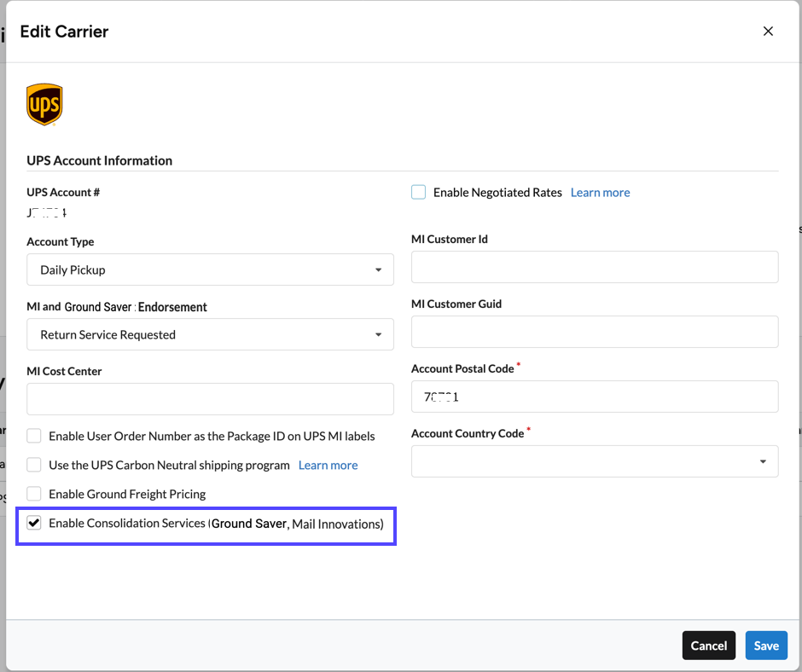Click the UPS Account Information heading
The width and height of the screenshot is (802, 672).
click(99, 160)
